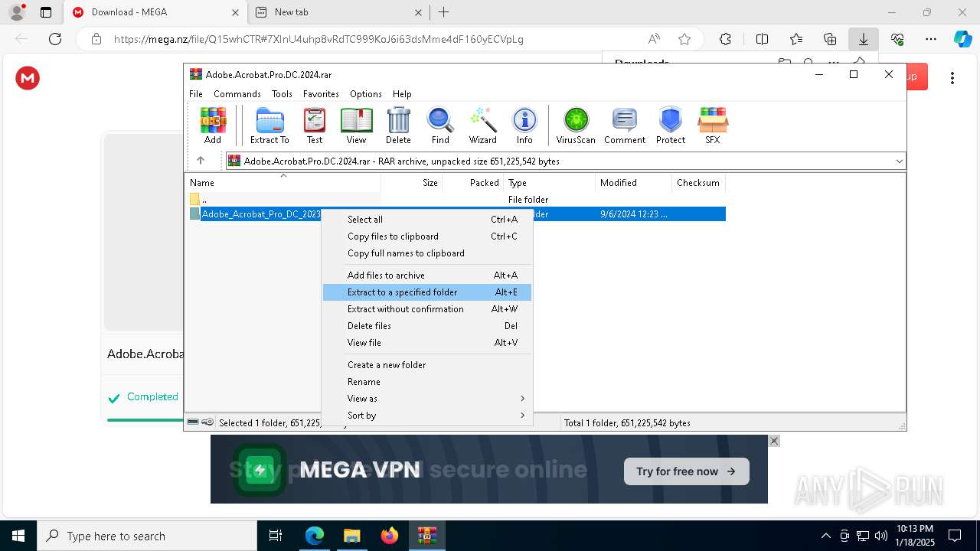This screenshot has height=551, width=980.
Task: Choose Rename in context menu
Action: [426, 382]
